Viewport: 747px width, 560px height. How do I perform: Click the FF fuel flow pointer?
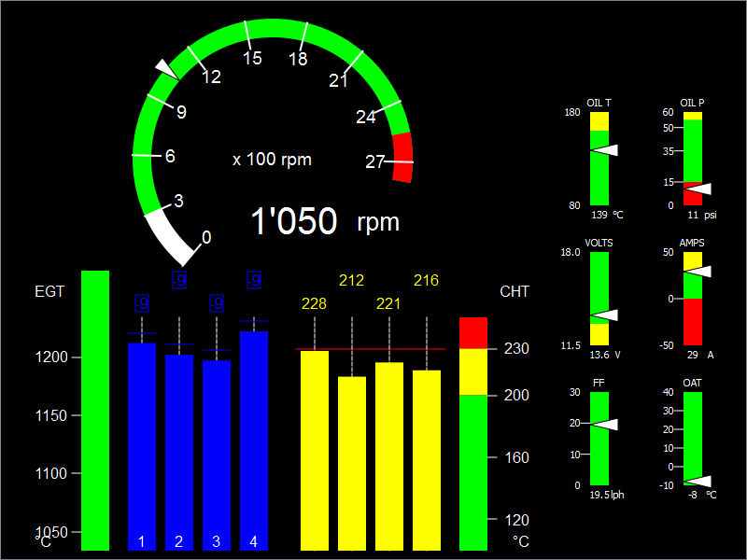[604, 425]
